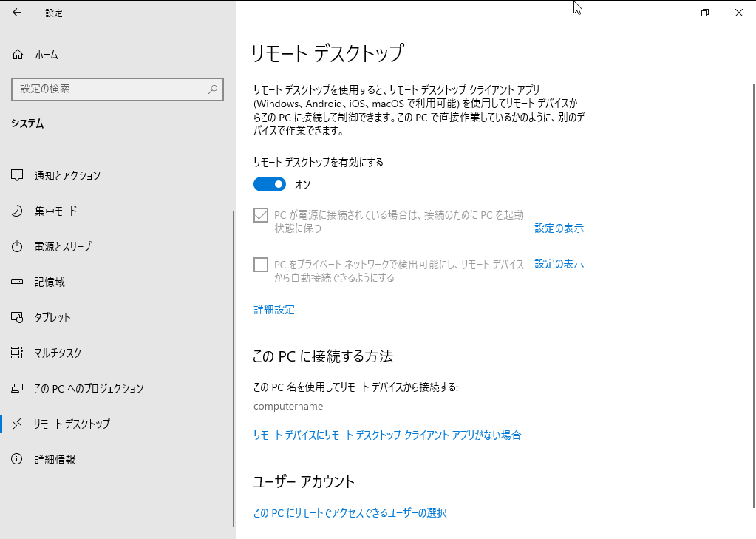
Task: Click 設定の表示 link beside power option
Action: 559,228
